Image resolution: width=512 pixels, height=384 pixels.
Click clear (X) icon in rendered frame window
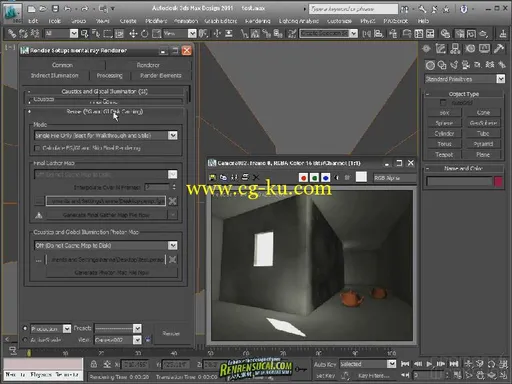click(256, 178)
